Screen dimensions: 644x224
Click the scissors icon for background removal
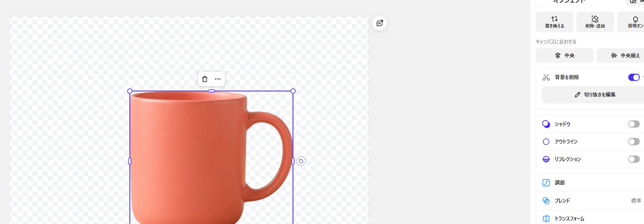[546, 77]
